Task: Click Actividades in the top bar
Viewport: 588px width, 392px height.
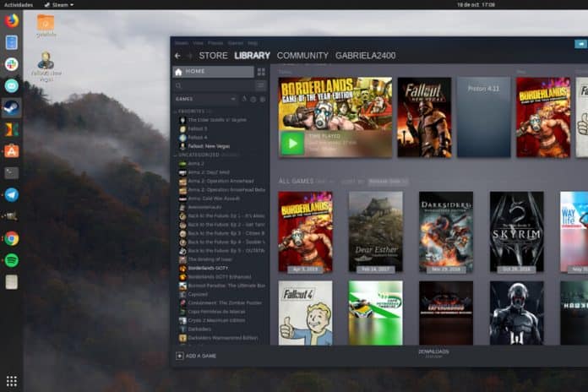Action: tap(19, 5)
